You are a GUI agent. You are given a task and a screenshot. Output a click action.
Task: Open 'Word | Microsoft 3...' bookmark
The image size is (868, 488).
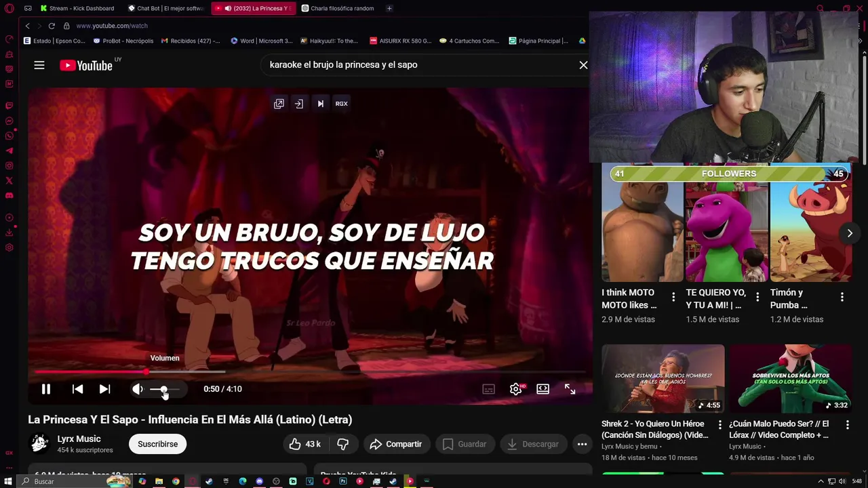pyautogui.click(x=261, y=41)
